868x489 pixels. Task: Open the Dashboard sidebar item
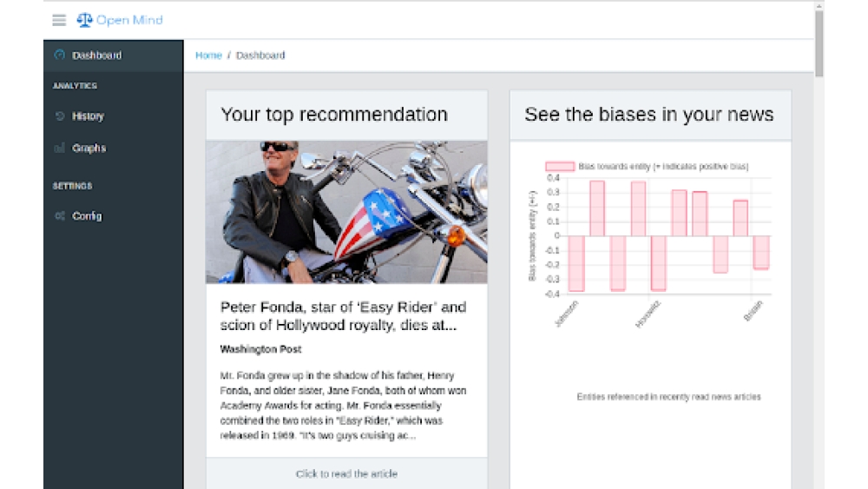coord(97,56)
